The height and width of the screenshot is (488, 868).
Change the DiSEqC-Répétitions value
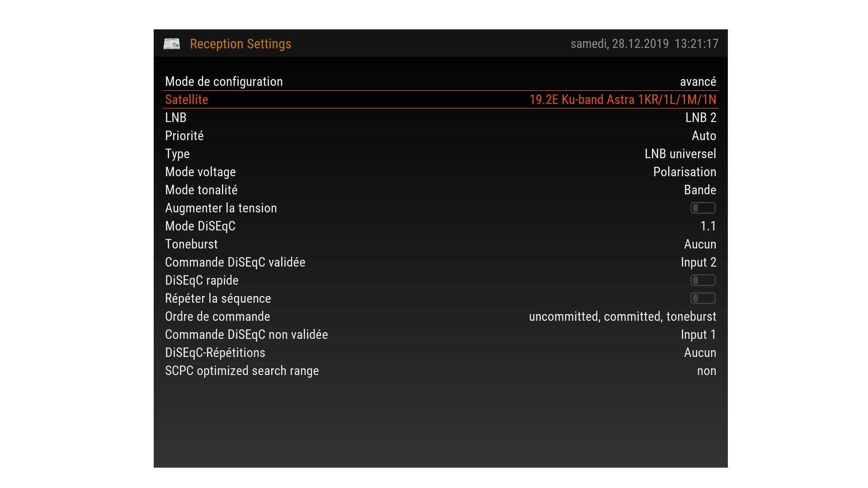pyautogui.click(x=700, y=352)
